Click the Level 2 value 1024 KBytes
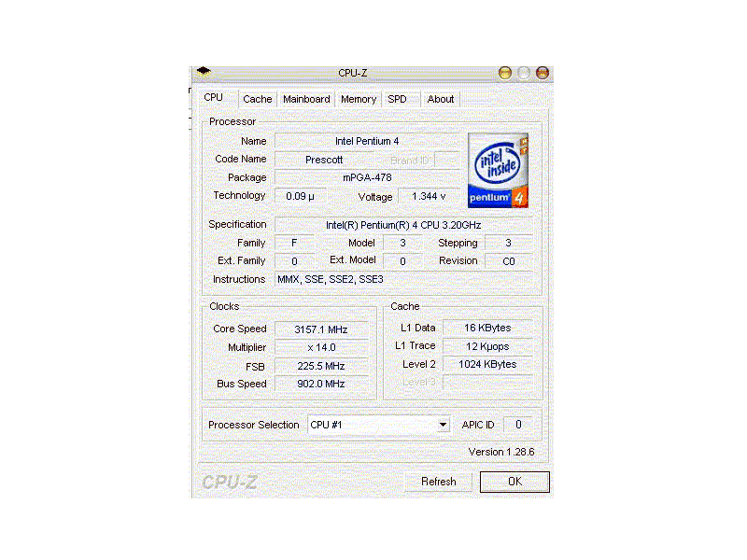This screenshot has width=747, height=560. click(x=487, y=364)
